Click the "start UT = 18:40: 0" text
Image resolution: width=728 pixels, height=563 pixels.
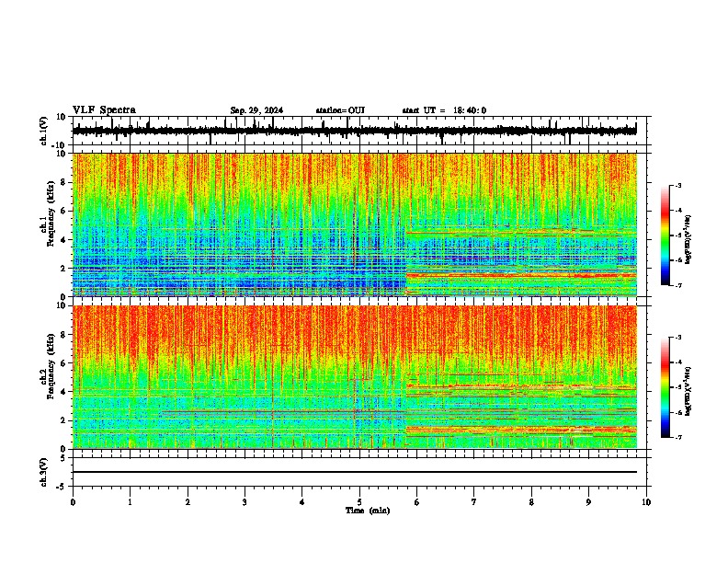tap(444, 110)
